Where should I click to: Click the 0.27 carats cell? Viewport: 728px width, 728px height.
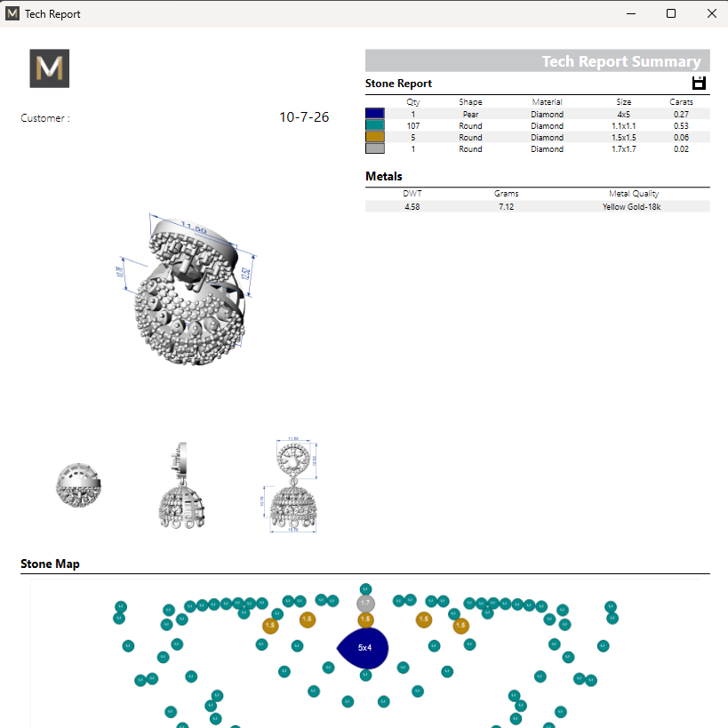[681, 114]
